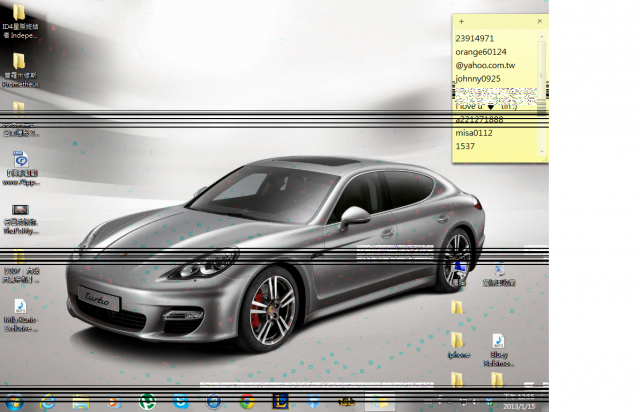
Task: Click johnny0925 line in sticky note
Action: click(x=478, y=78)
